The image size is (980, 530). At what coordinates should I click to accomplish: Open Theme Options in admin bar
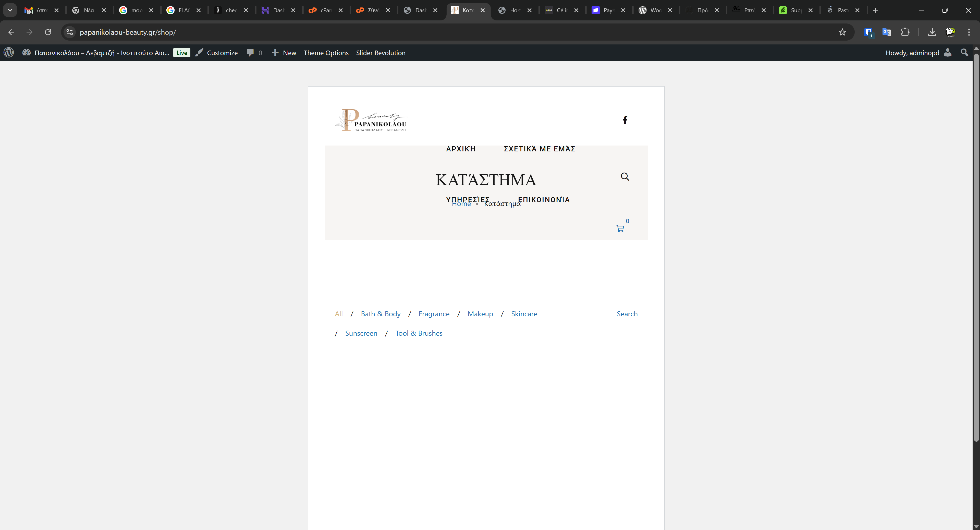[x=326, y=53]
